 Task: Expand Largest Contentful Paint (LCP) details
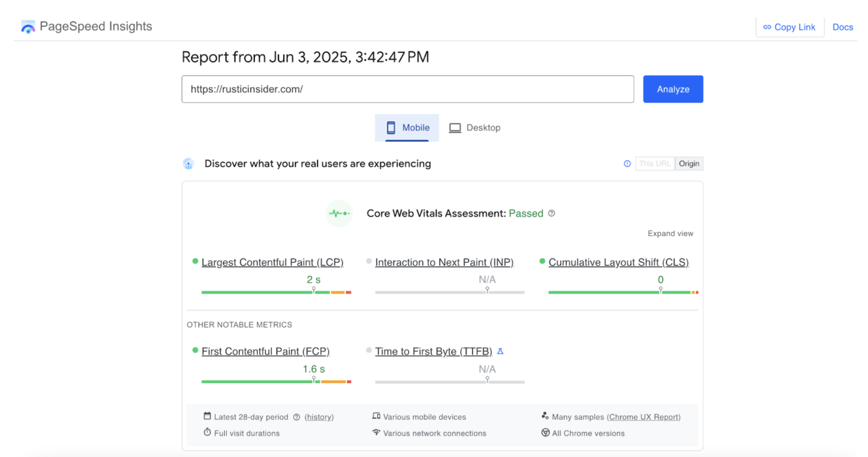point(272,262)
